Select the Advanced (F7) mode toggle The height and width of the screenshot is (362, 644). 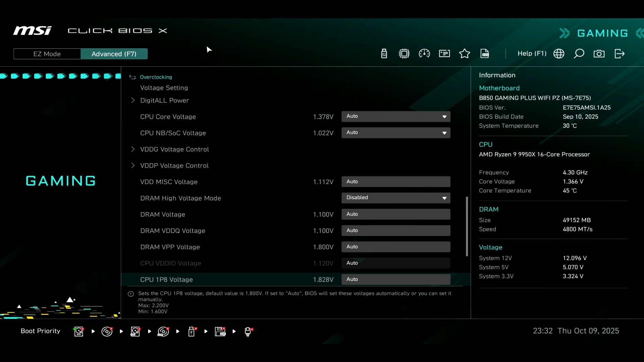pyautogui.click(x=114, y=54)
